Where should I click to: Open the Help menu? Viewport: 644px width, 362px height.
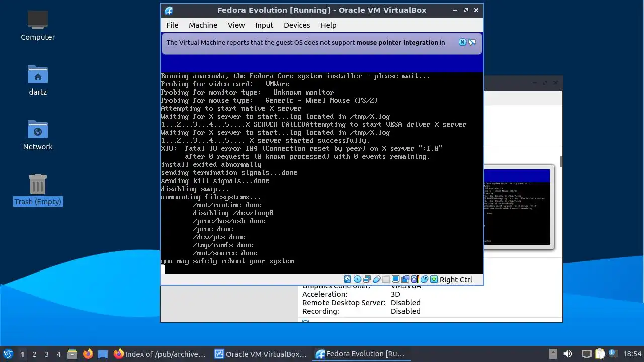click(x=328, y=25)
